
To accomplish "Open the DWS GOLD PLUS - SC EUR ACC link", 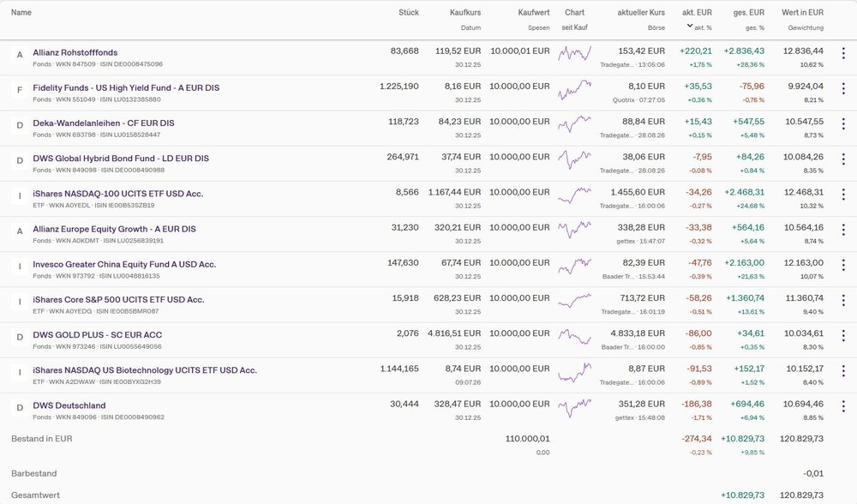I will 98,335.
